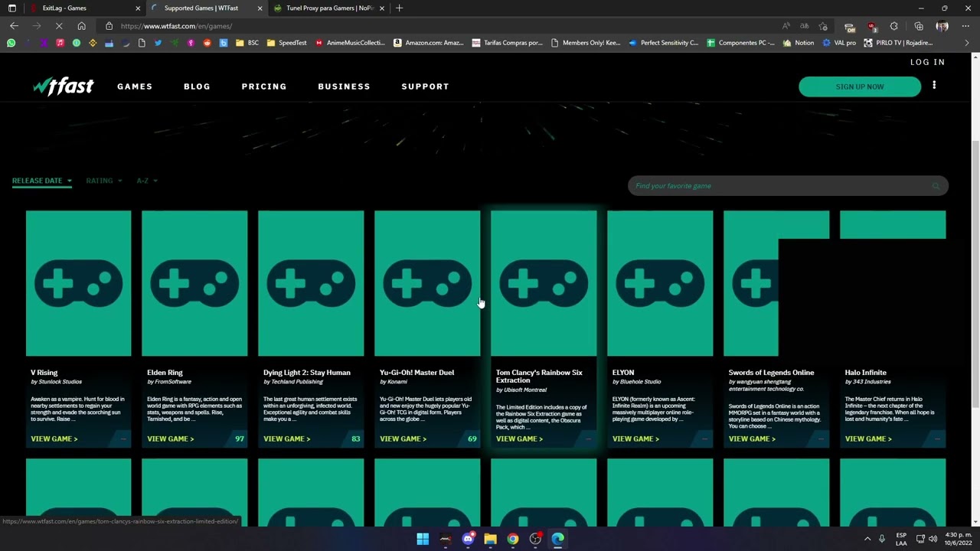This screenshot has height=551, width=980.
Task: Click the address bar URL
Action: point(176,26)
